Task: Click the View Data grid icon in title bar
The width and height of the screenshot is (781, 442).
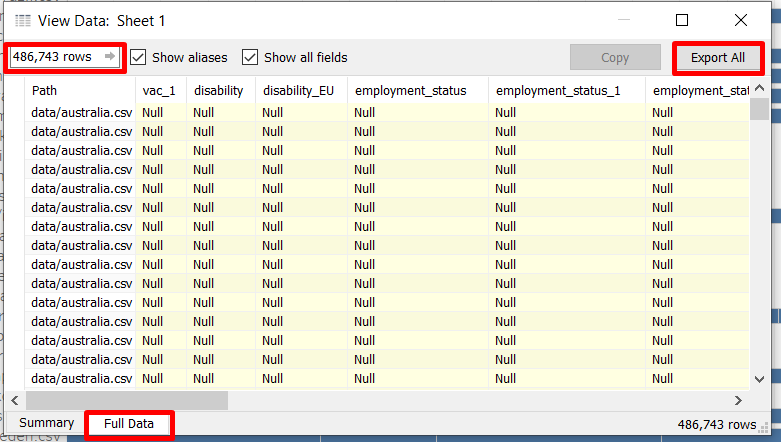Action: (x=23, y=20)
